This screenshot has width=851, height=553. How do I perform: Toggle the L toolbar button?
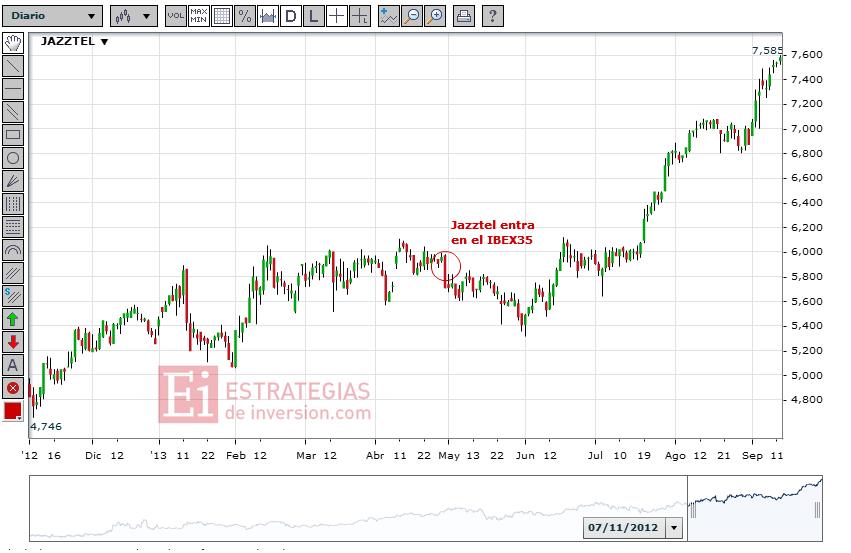pyautogui.click(x=314, y=16)
